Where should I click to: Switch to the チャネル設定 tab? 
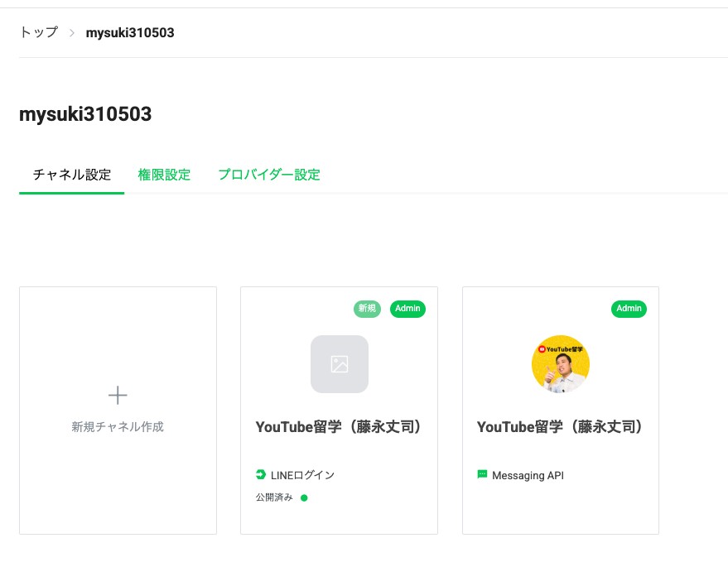pos(71,175)
